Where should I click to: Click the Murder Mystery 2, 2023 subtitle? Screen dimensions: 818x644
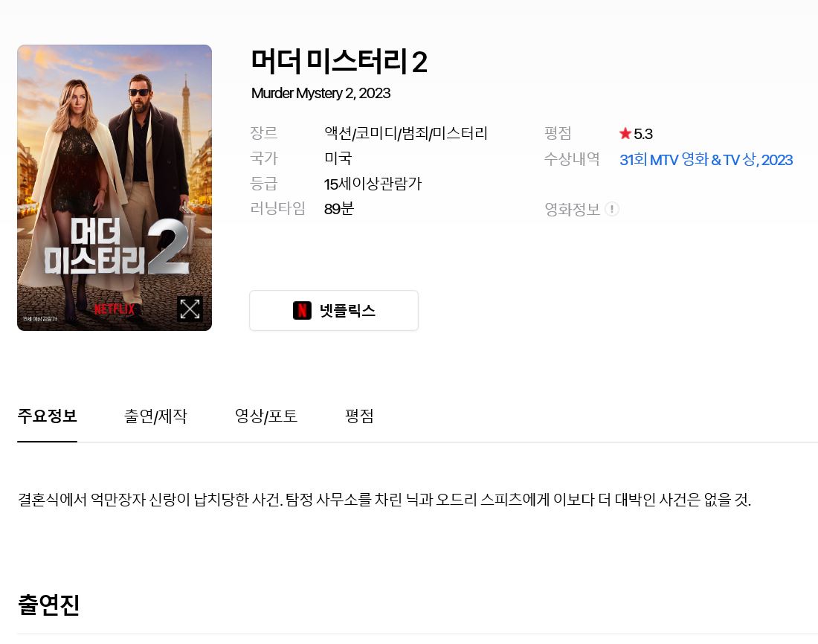click(321, 94)
